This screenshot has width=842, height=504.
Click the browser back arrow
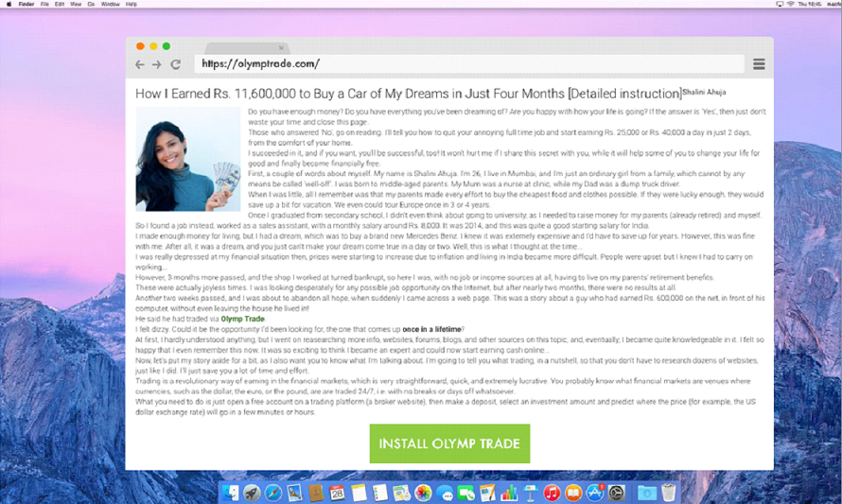pyautogui.click(x=140, y=64)
